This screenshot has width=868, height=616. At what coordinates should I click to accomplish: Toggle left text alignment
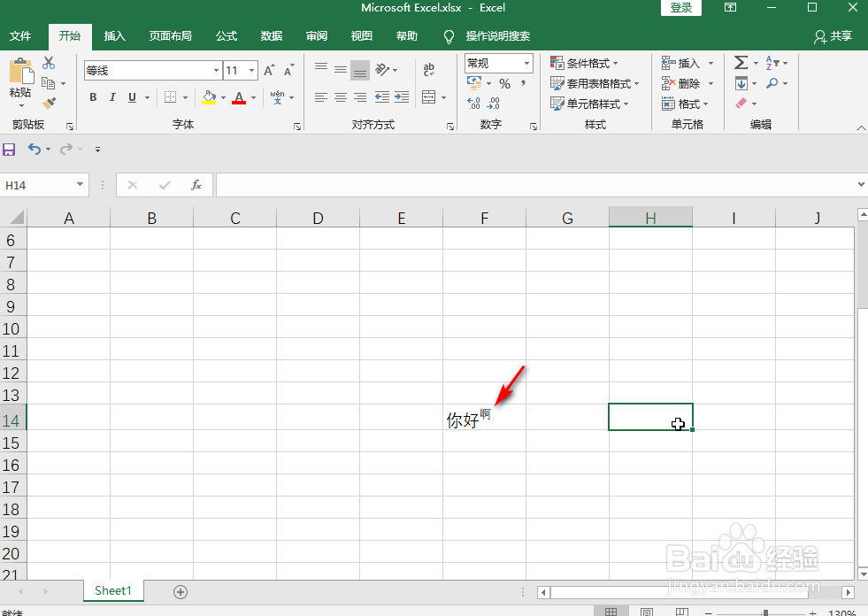click(321, 97)
